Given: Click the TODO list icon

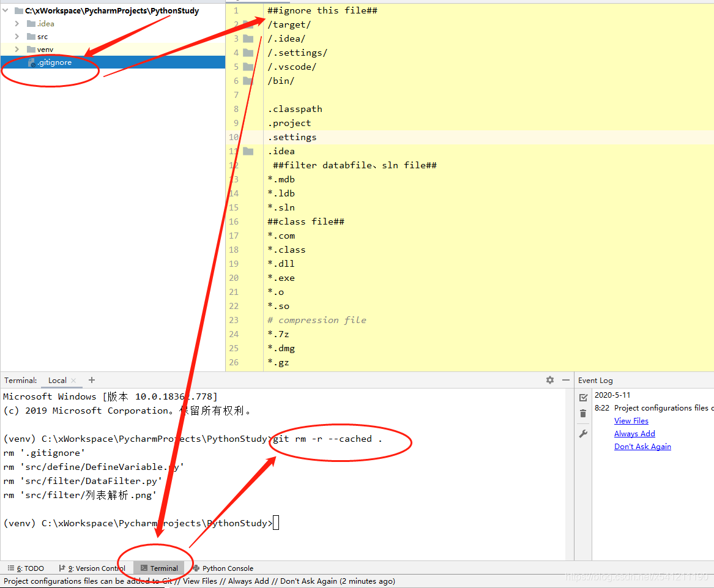Looking at the screenshot, I should tap(11, 568).
